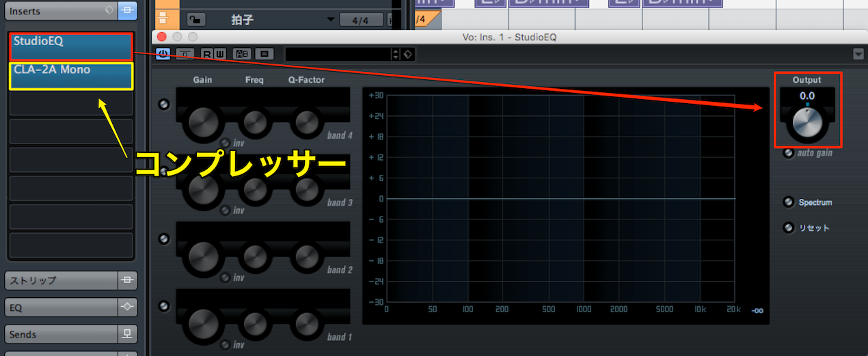
Task: Enable band 2 activation toggle
Action: pyautogui.click(x=163, y=238)
